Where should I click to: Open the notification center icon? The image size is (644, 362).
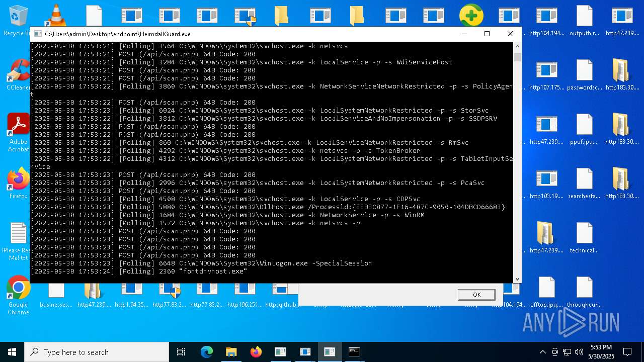click(627, 352)
